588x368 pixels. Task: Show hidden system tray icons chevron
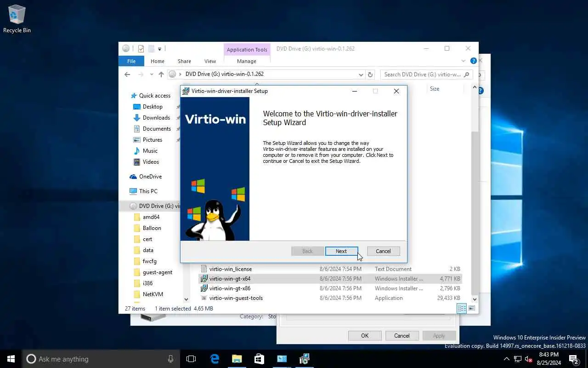[x=506, y=359]
